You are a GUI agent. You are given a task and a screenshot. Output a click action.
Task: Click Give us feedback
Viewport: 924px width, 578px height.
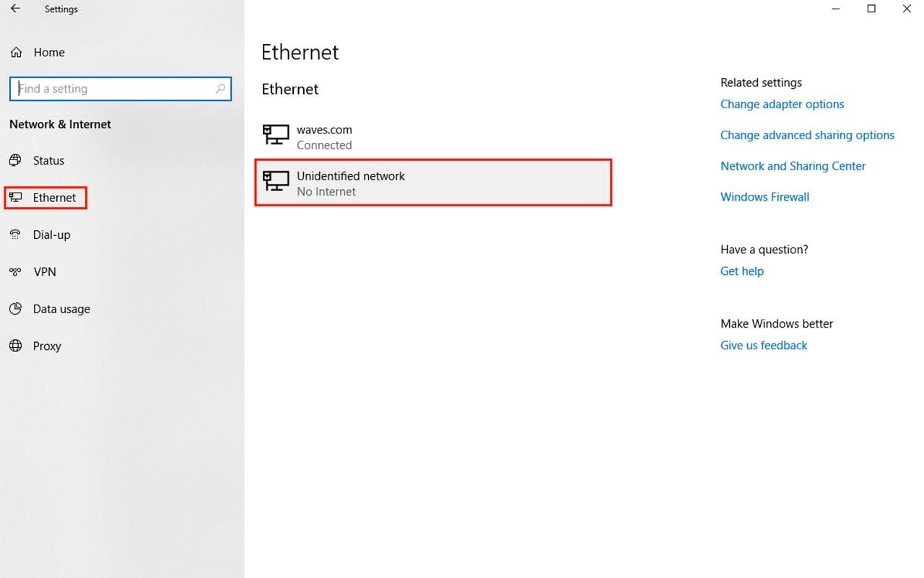point(763,345)
